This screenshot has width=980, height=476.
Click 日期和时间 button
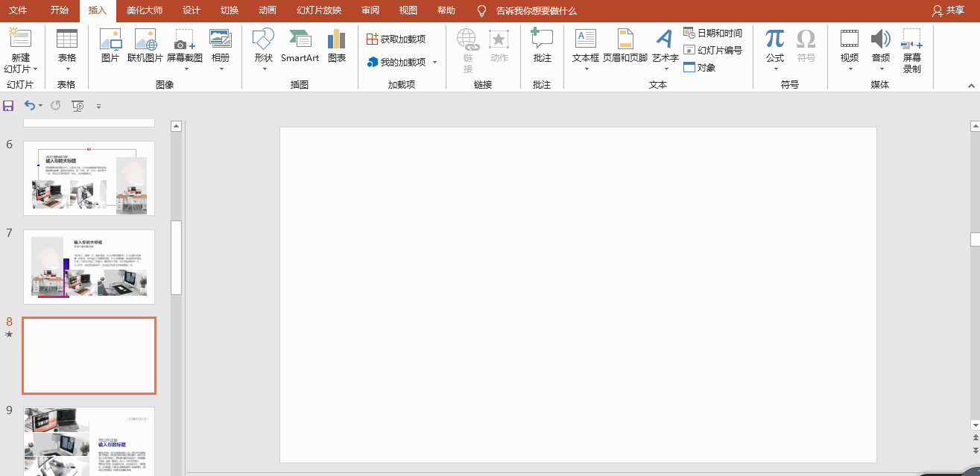pos(713,34)
